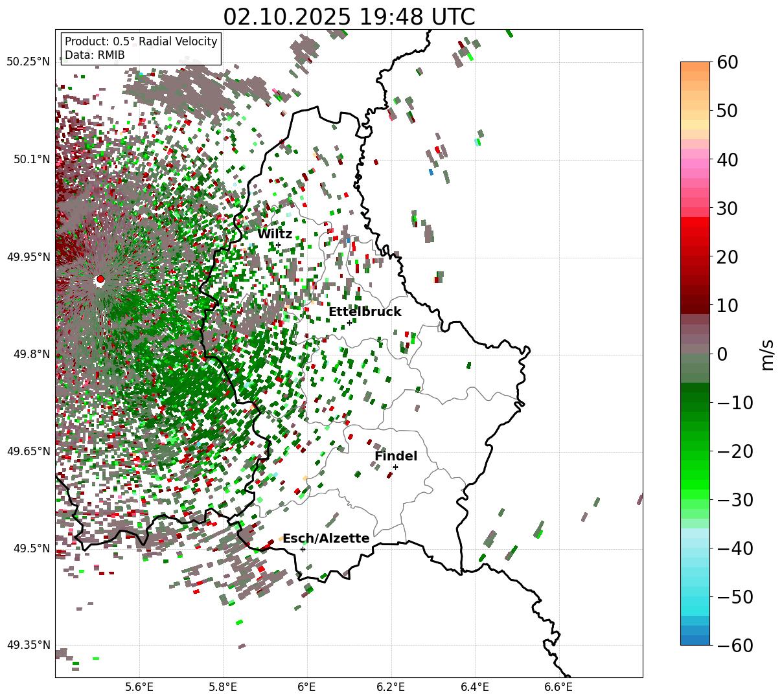Image resolution: width=782 pixels, height=700 pixels.
Task: Click the Findel station cross marker
Action: [395, 467]
